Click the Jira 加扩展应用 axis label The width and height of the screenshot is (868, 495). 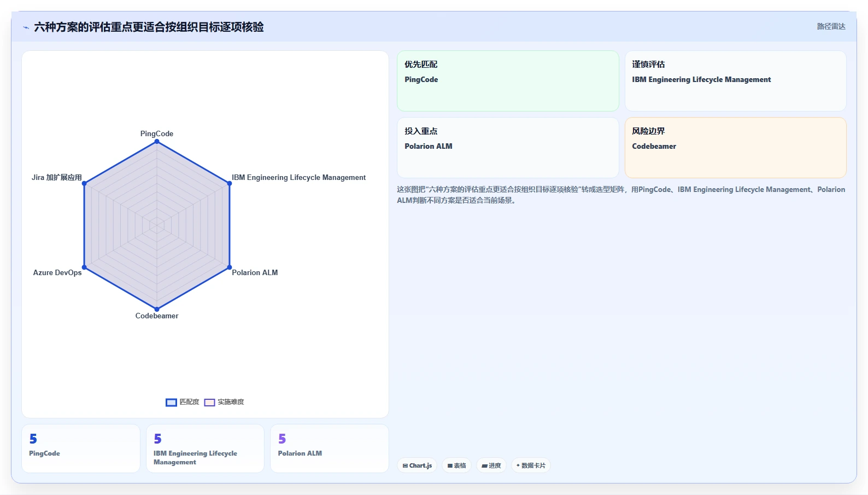[x=57, y=177]
